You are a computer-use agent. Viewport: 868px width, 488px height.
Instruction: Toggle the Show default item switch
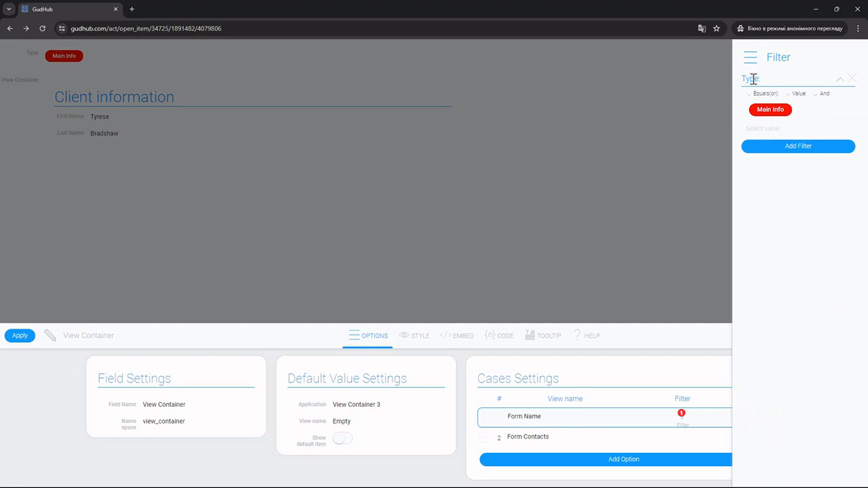click(342, 438)
